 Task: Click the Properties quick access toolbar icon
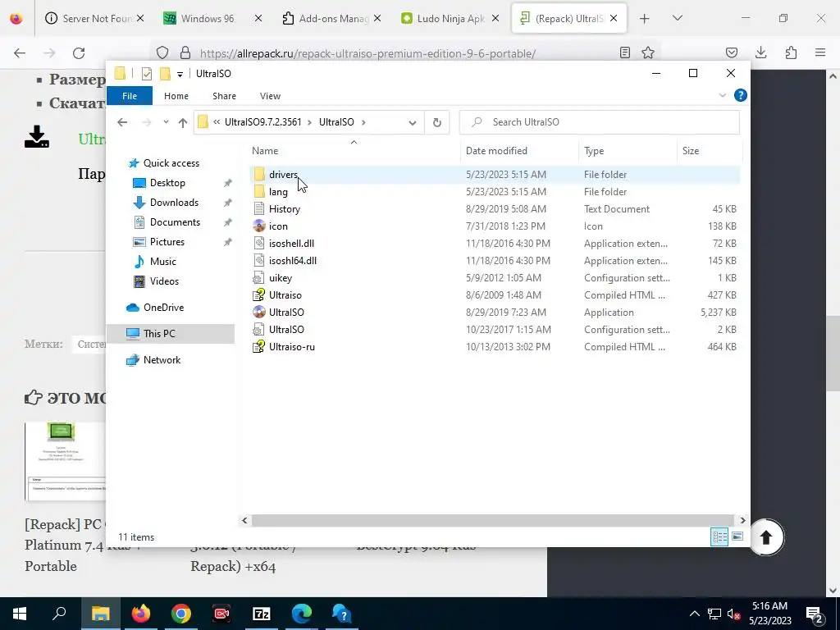[x=146, y=74]
